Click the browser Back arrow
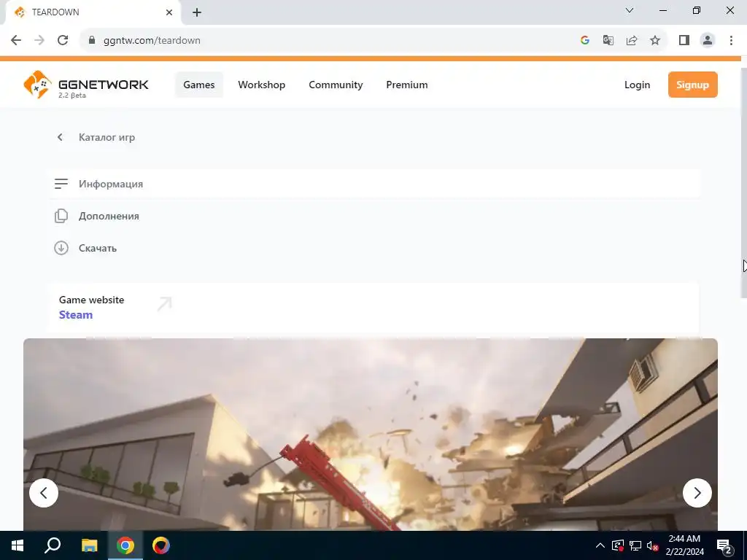This screenshot has width=747, height=560. (16, 40)
